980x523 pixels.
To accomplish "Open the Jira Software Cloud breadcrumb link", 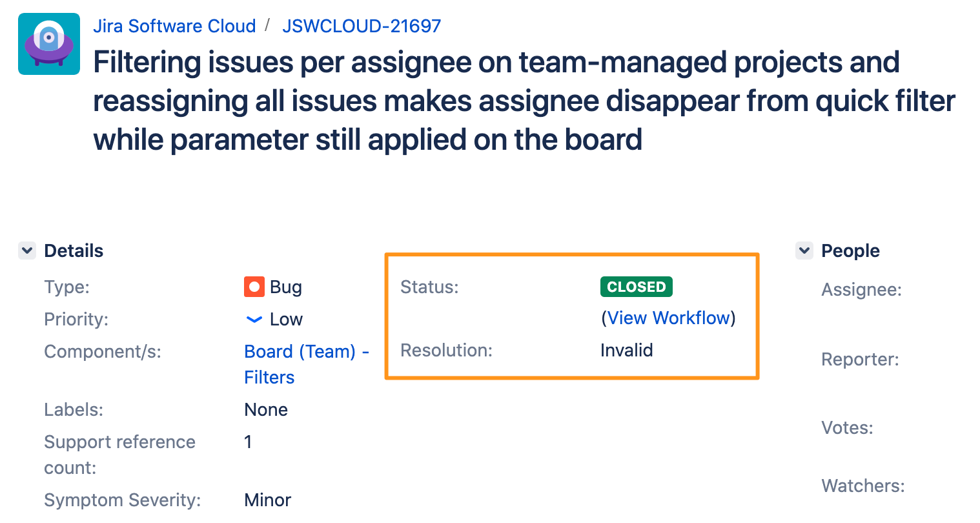I will coord(174,26).
